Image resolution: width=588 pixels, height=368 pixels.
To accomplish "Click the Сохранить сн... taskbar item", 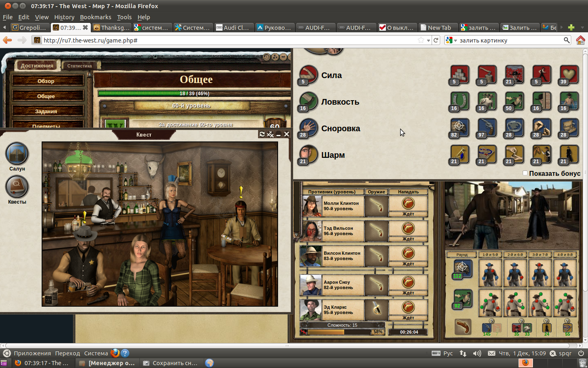I will pyautogui.click(x=171, y=363).
